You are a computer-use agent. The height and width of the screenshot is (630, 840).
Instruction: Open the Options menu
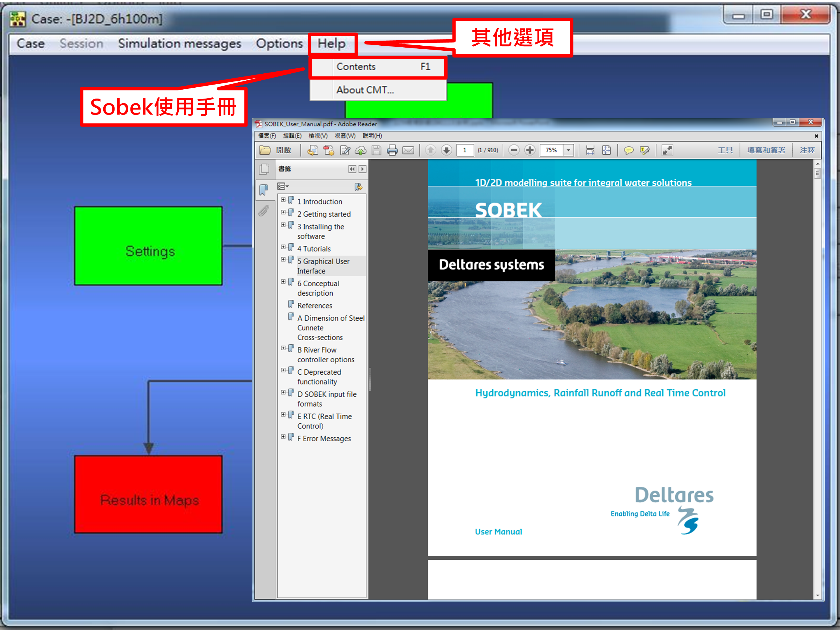click(x=279, y=44)
